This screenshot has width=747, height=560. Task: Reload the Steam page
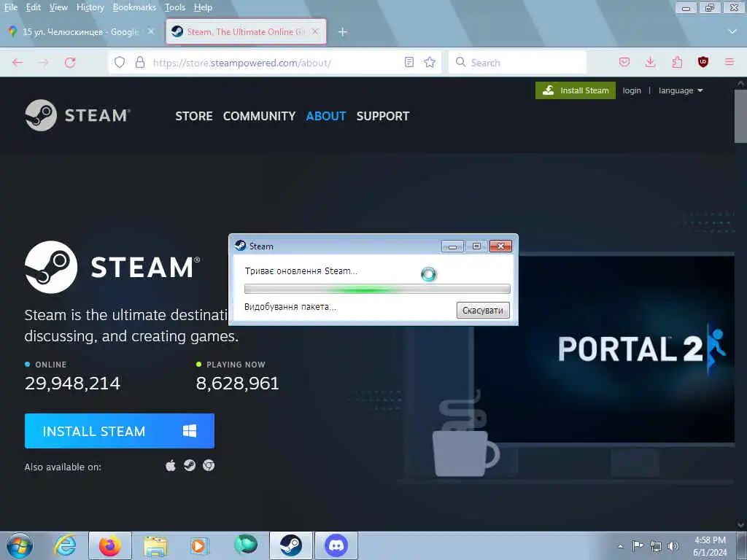[70, 63]
